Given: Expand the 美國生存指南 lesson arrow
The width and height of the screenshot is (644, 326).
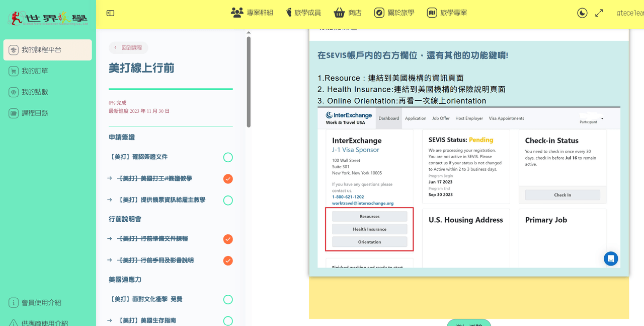Looking at the screenshot, I should point(110,320).
